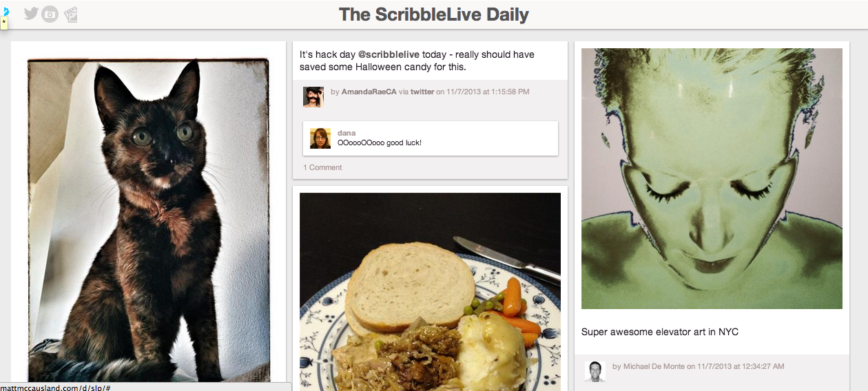Select the small yellow asterisk tooltip box
Image resolution: width=868 pixels, height=391 pixels.
tap(3, 23)
